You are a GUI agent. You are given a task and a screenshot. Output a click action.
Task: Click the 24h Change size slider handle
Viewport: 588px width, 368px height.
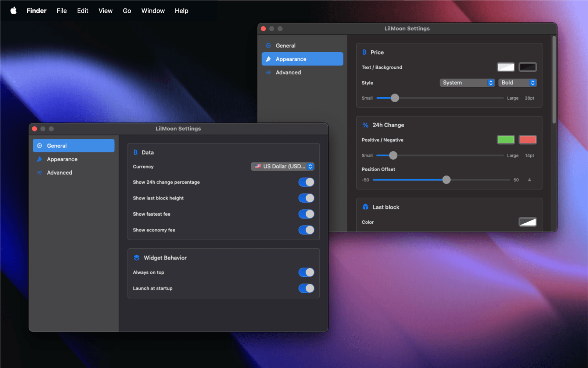coord(393,155)
